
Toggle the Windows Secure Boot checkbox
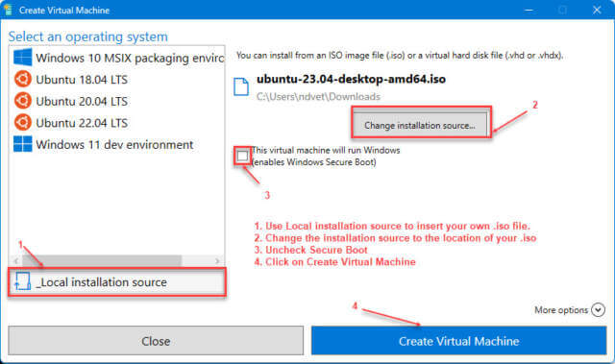(242, 156)
